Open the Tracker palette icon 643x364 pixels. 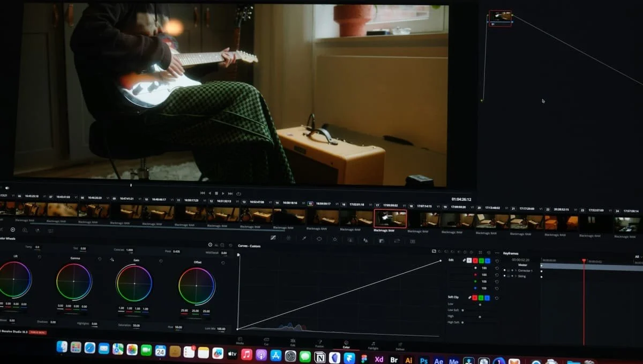pyautogui.click(x=334, y=238)
